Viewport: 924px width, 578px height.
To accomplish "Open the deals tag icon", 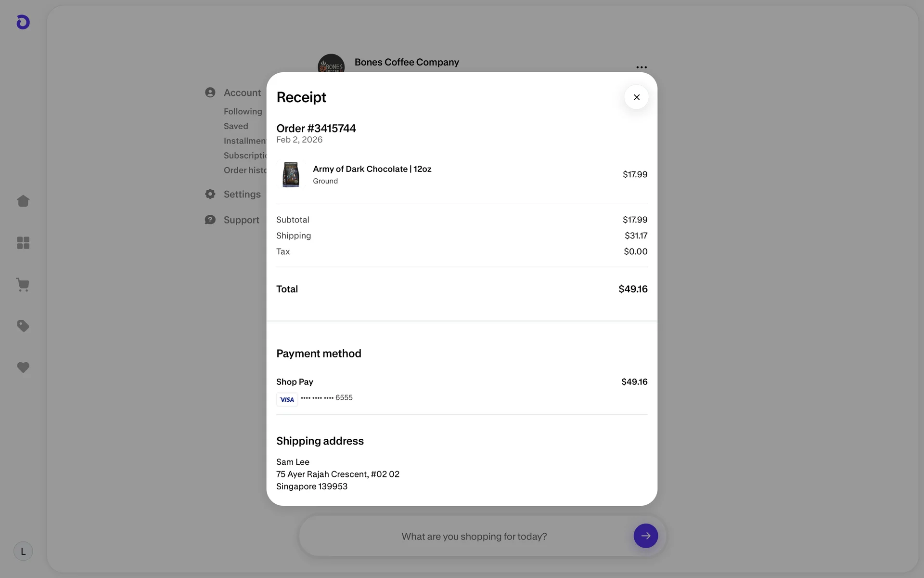I will click(x=23, y=326).
